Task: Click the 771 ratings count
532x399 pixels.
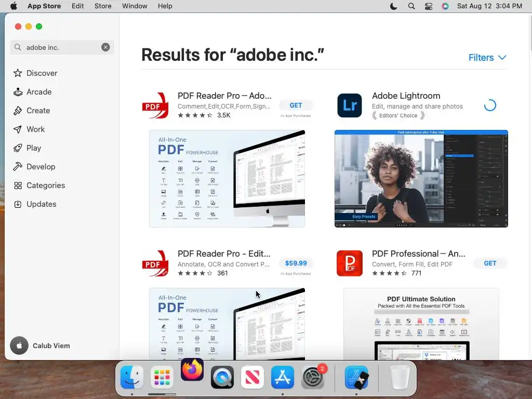Action: click(x=416, y=273)
